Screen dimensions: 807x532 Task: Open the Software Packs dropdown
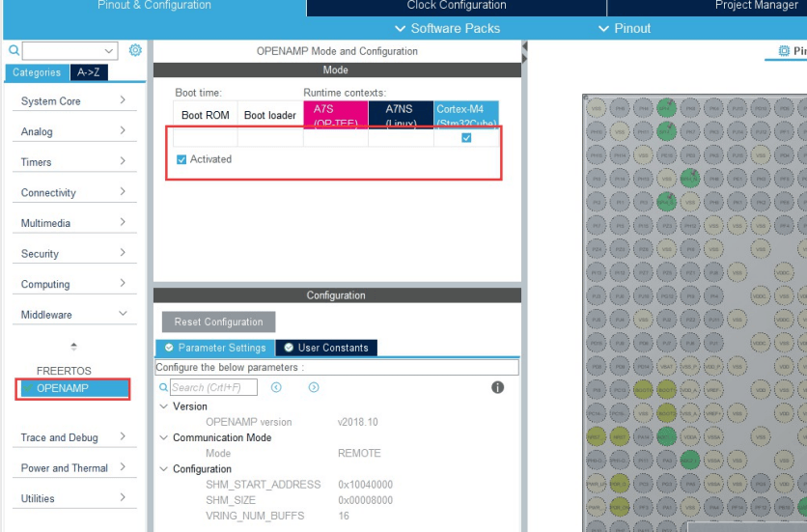coord(448,28)
